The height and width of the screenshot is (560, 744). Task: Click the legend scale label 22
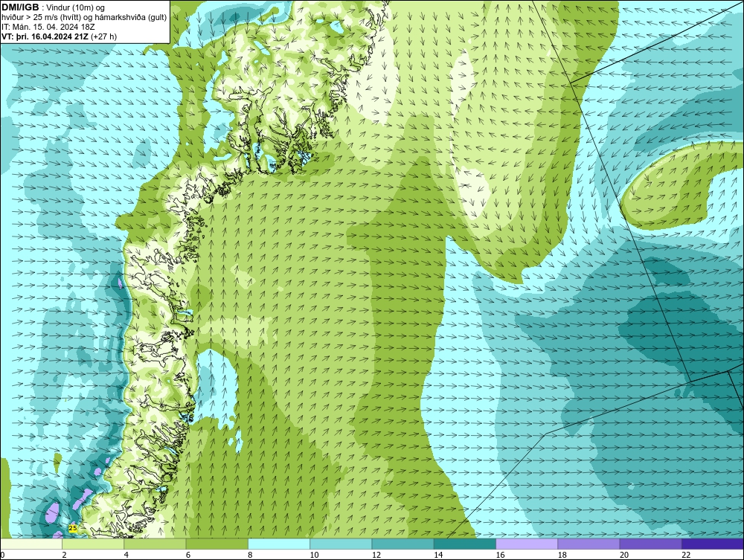click(x=687, y=555)
